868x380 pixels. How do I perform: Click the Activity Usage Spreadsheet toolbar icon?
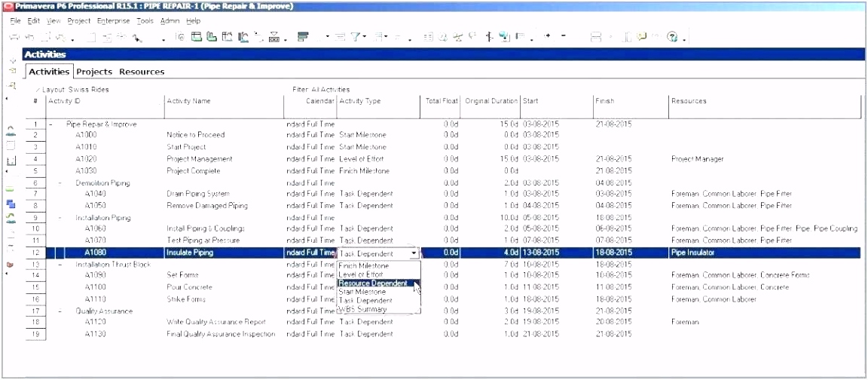tap(227, 37)
